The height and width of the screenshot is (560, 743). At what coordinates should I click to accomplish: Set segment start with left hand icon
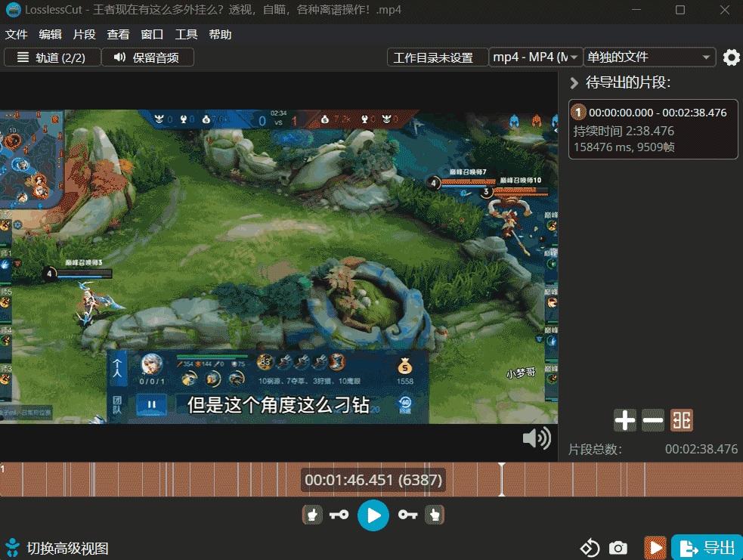click(312, 515)
